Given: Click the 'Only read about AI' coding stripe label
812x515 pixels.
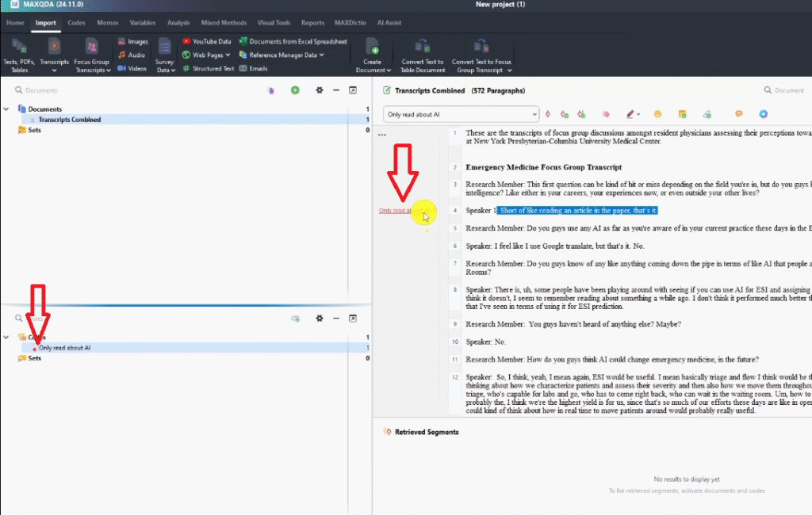Looking at the screenshot, I should point(395,211).
